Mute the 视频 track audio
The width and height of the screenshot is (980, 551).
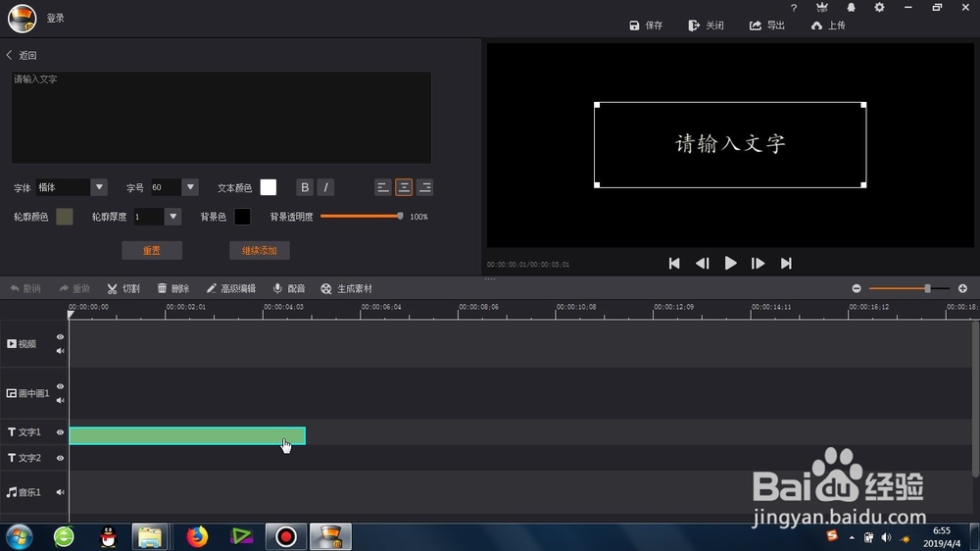pyautogui.click(x=60, y=351)
